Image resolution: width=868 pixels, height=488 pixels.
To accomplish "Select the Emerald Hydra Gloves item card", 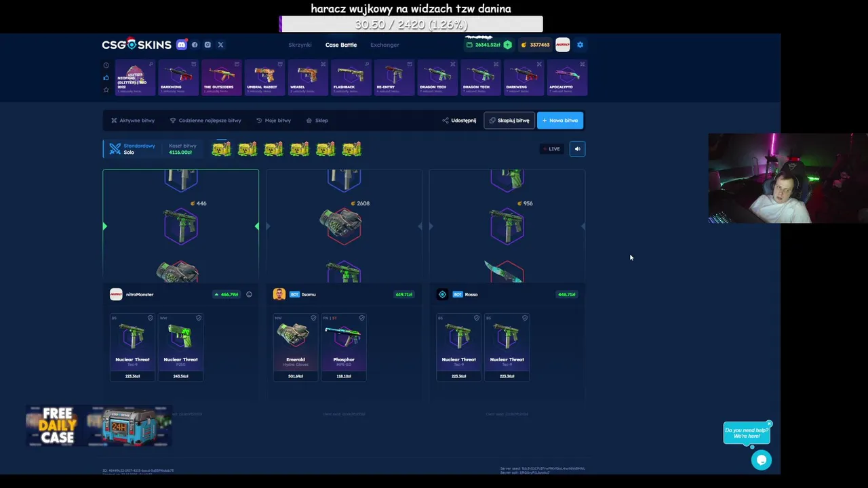I will (296, 347).
